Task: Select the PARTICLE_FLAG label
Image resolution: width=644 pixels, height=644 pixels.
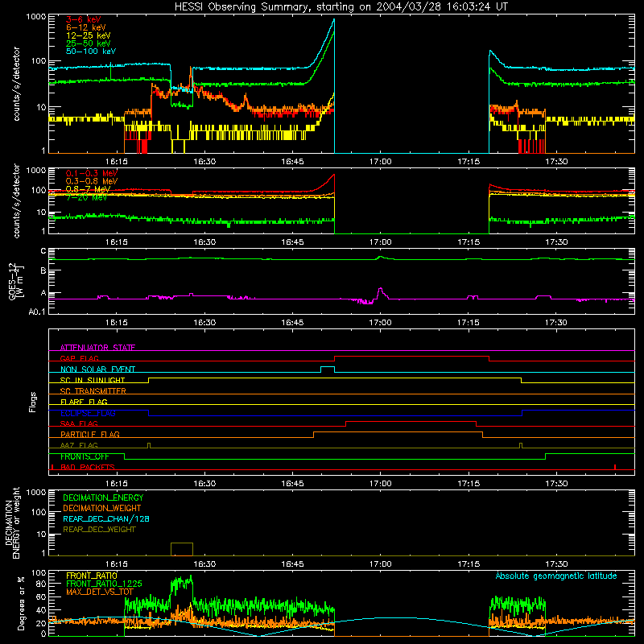Action: click(90, 434)
